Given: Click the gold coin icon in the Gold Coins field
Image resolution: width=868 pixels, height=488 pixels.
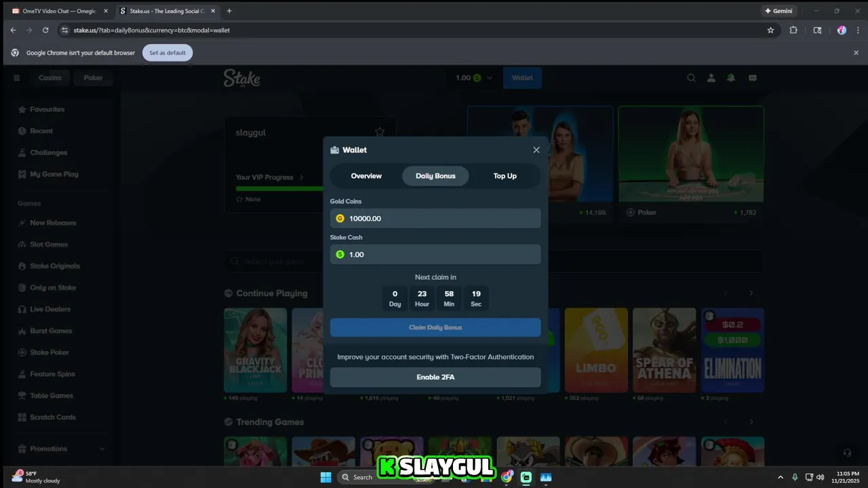Looking at the screenshot, I should (340, 218).
